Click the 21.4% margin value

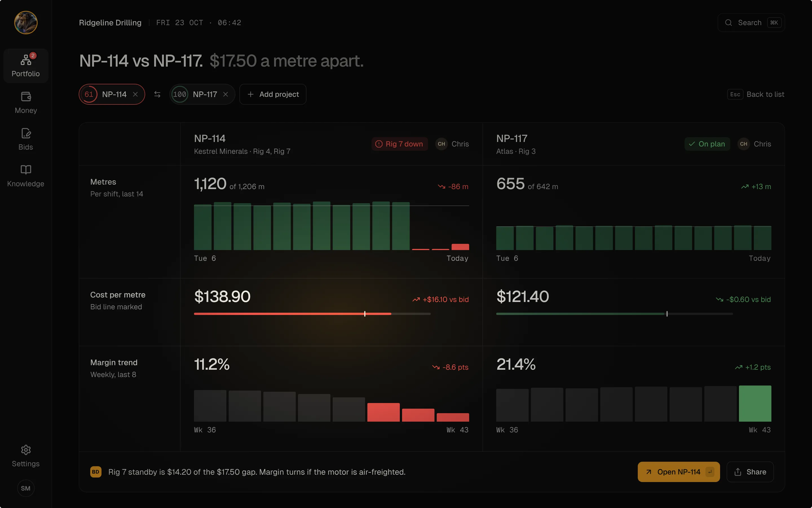coord(516,364)
